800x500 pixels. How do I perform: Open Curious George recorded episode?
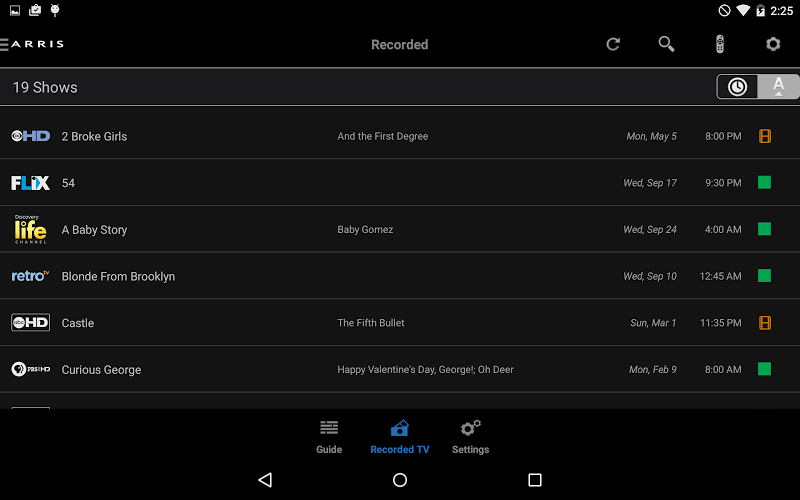tap(400, 369)
